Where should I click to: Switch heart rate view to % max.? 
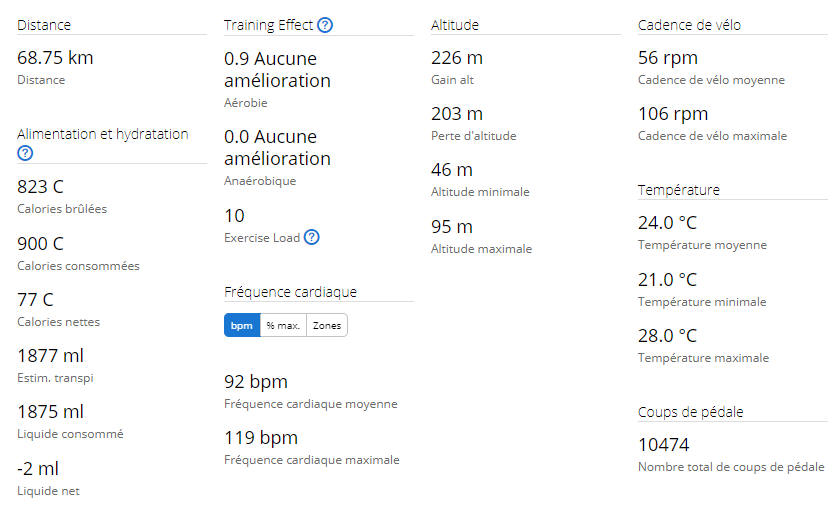283,325
